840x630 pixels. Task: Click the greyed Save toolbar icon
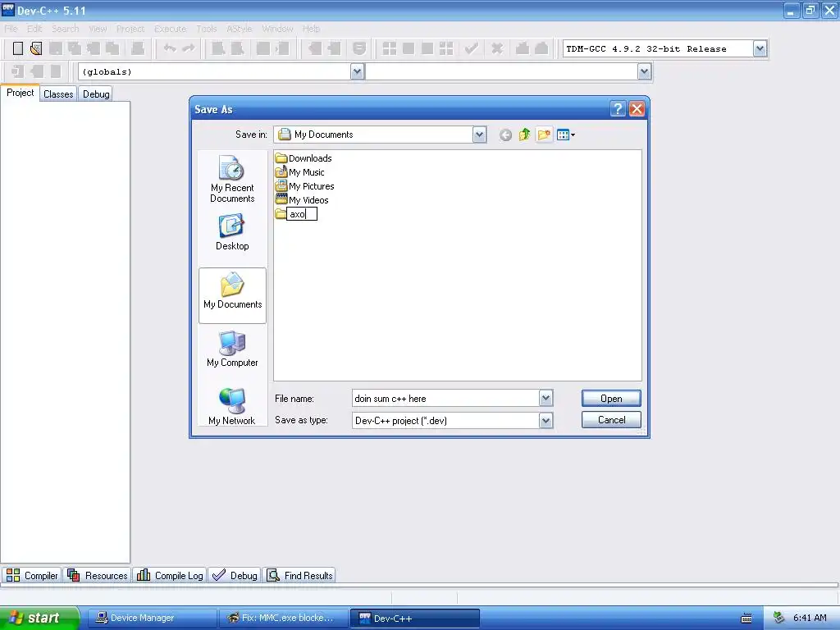tap(55, 48)
